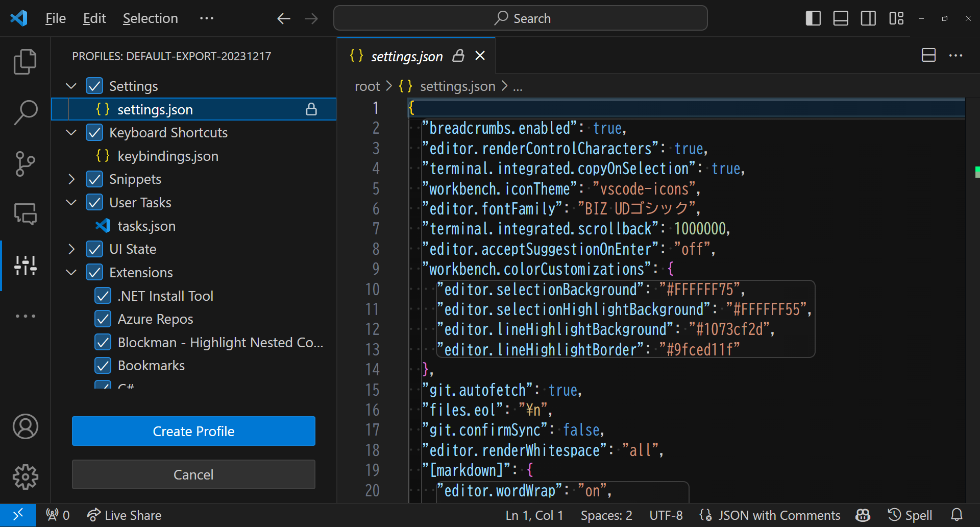Collapse the Extensions section
This screenshot has height=527, width=980.
click(x=70, y=272)
